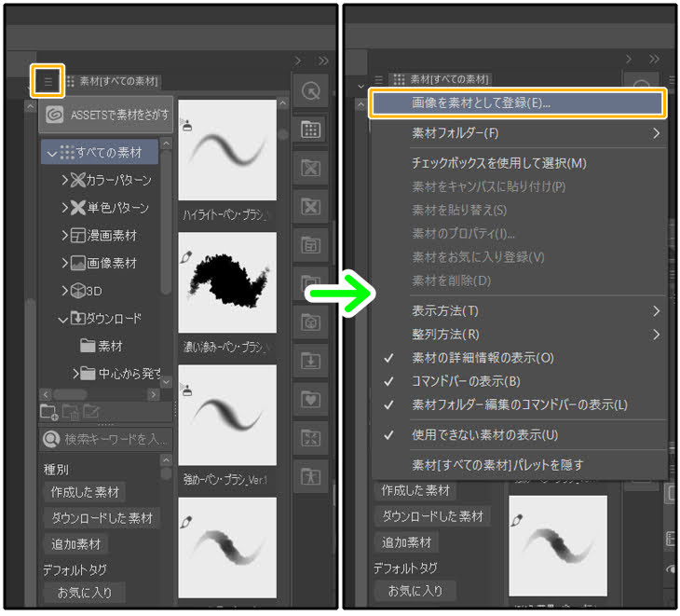The image size is (680, 616).
Task: Click the CLIP STUDIO logo on ASSETS button
Action: 55,115
